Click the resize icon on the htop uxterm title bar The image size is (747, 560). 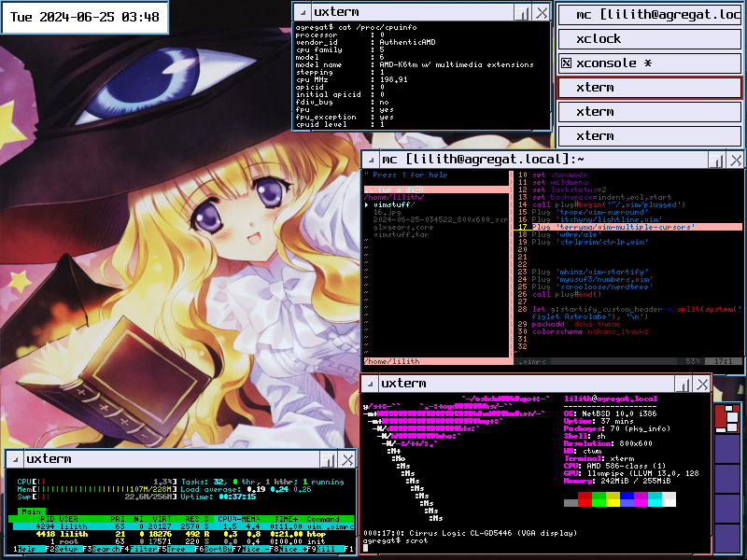click(328, 459)
